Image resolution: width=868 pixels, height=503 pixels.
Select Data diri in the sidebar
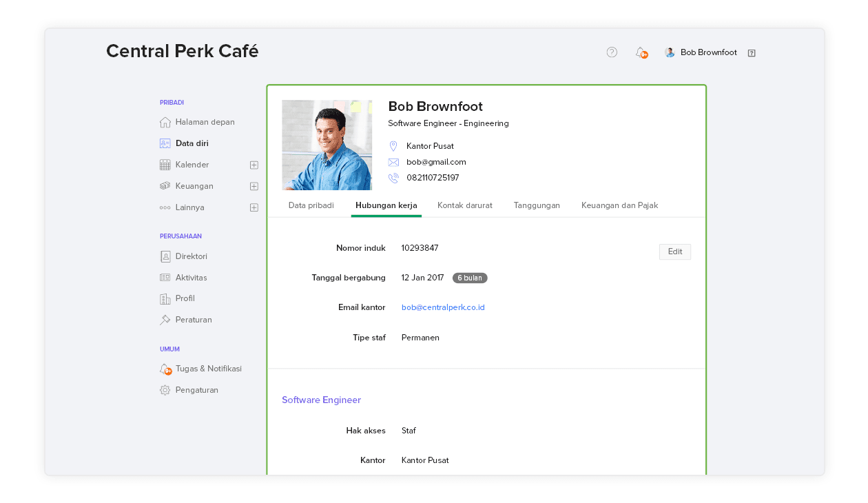click(192, 143)
